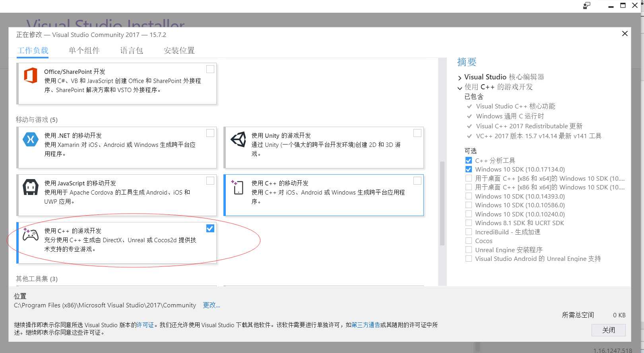Screen dimensions: 644x353
Task: Open the 第三方通告 link
Action: [366, 325]
